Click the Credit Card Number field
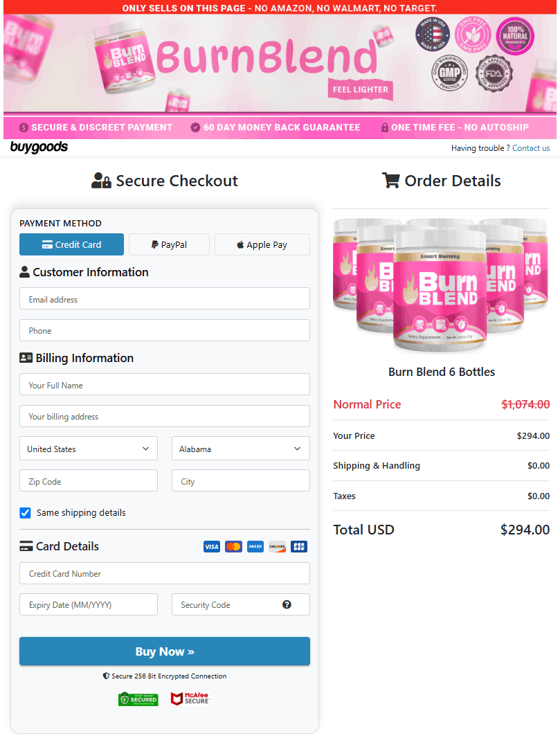 165,573
